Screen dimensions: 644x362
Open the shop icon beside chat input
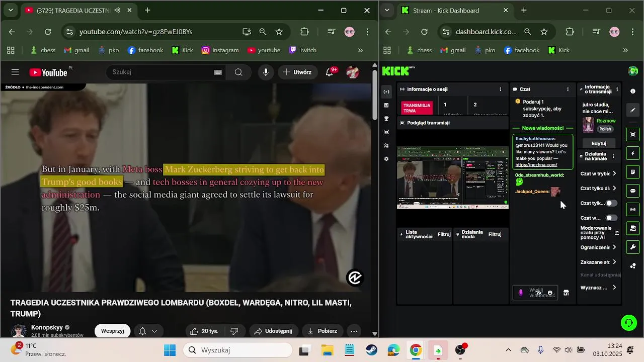pos(566,293)
